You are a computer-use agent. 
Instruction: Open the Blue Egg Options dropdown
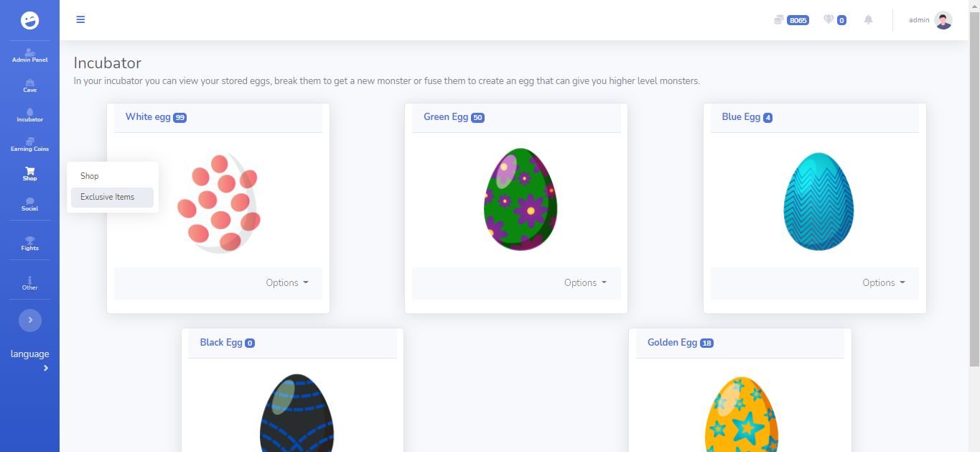coord(884,283)
